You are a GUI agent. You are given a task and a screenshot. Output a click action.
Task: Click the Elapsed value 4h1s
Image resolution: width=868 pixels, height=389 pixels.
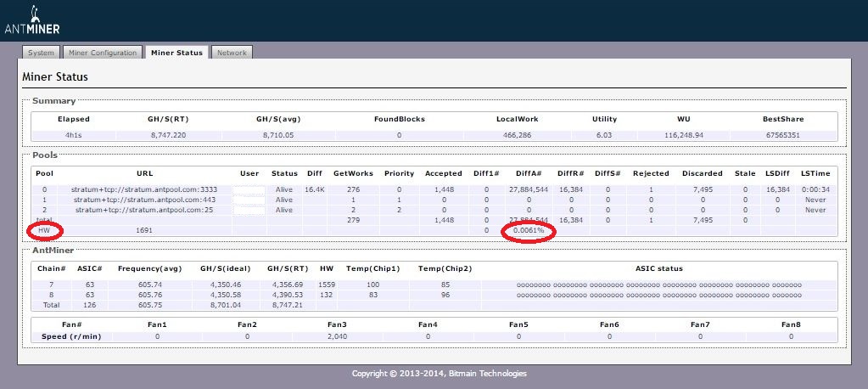pos(74,135)
